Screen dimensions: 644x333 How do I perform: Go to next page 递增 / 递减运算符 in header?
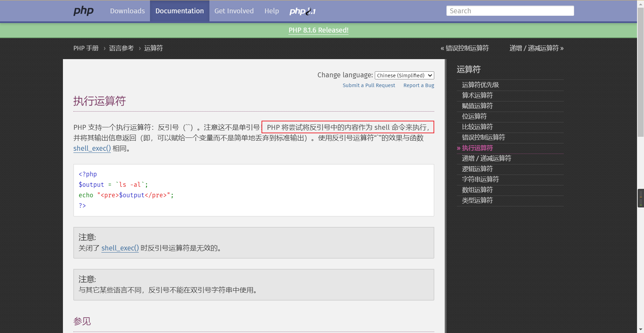tap(536, 48)
